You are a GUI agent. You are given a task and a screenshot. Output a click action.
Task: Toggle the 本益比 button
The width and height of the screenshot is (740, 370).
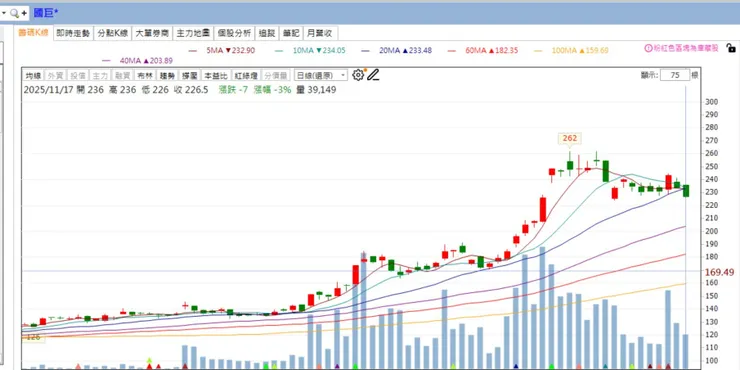click(216, 76)
